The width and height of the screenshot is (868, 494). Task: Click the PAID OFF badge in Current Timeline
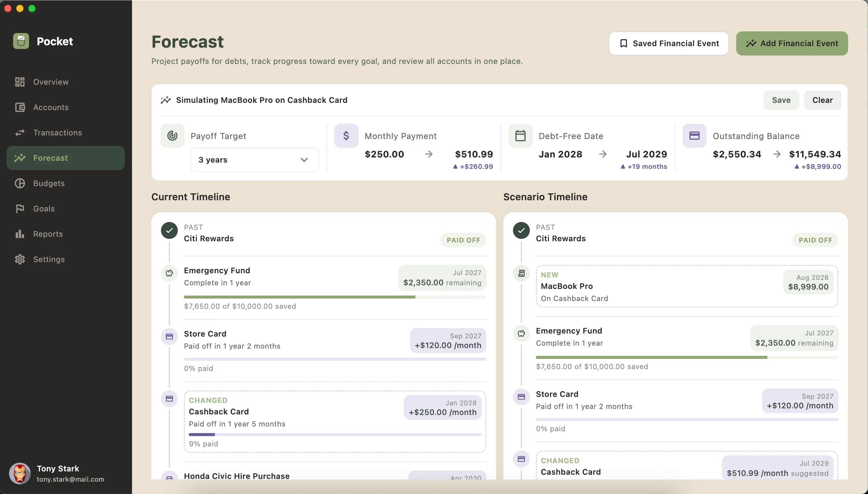(464, 240)
